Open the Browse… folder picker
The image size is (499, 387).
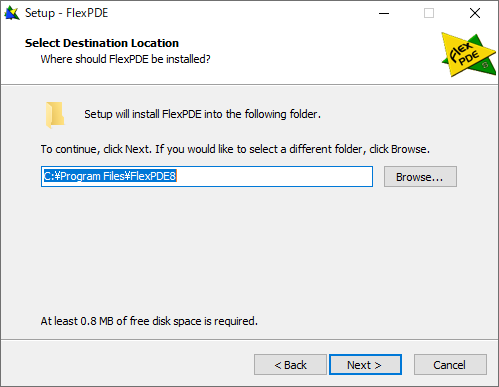click(420, 177)
